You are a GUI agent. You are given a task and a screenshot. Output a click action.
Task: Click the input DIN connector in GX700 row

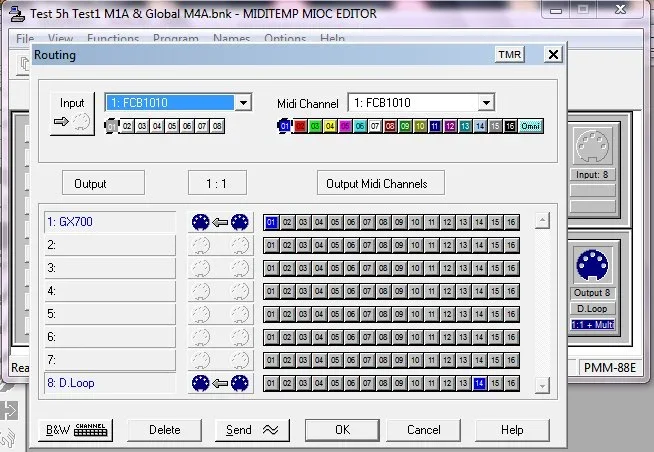coord(239,222)
